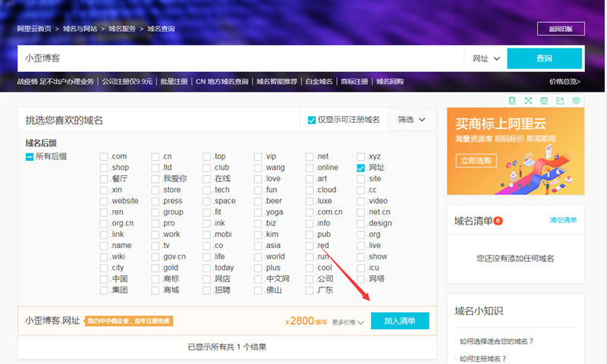Click 加入清单 add to list button

click(400, 321)
